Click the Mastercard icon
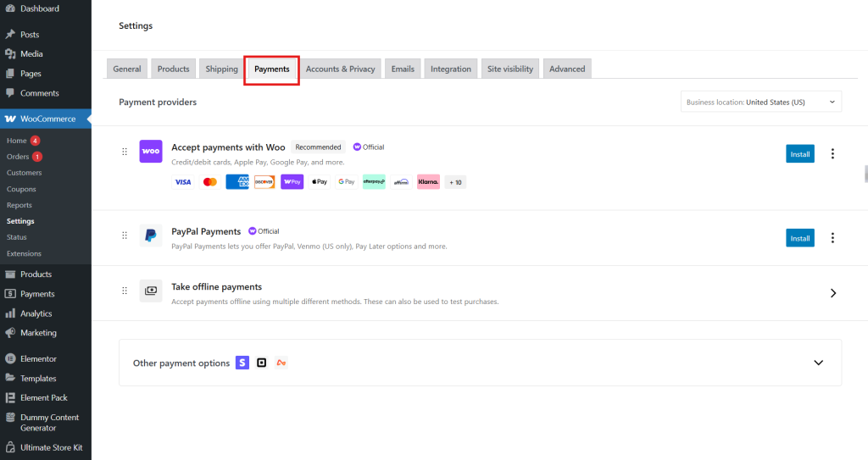 pos(210,182)
